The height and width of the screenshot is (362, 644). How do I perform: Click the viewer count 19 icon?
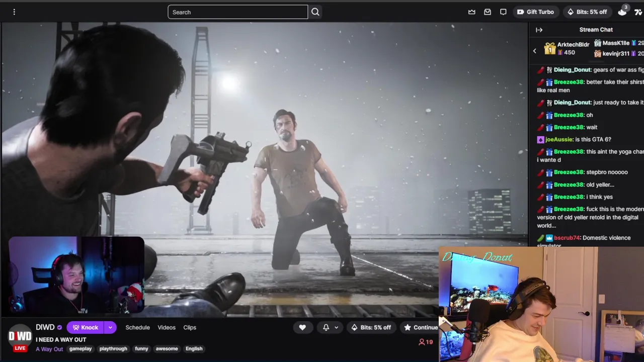pos(426,342)
